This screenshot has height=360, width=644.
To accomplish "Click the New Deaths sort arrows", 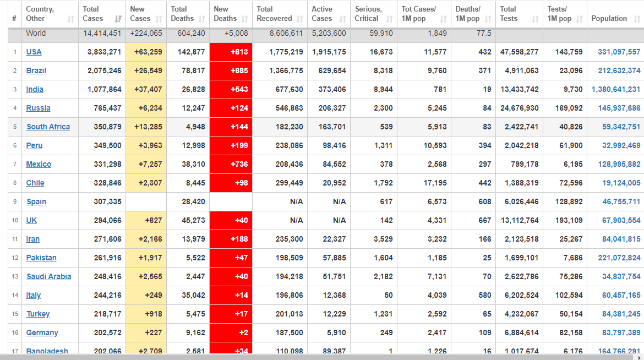I will point(245,19).
